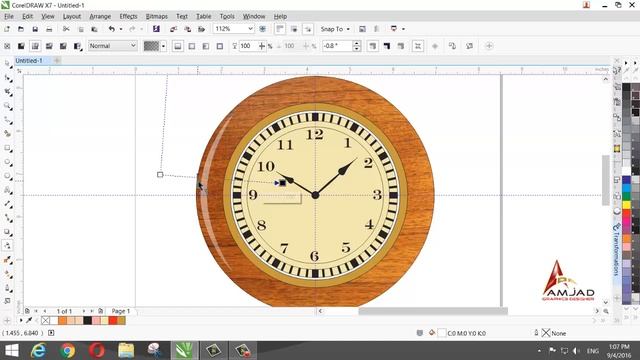Toggle Linear fountain transparency type
Viewport: 640px width, 360px height.
point(178,46)
